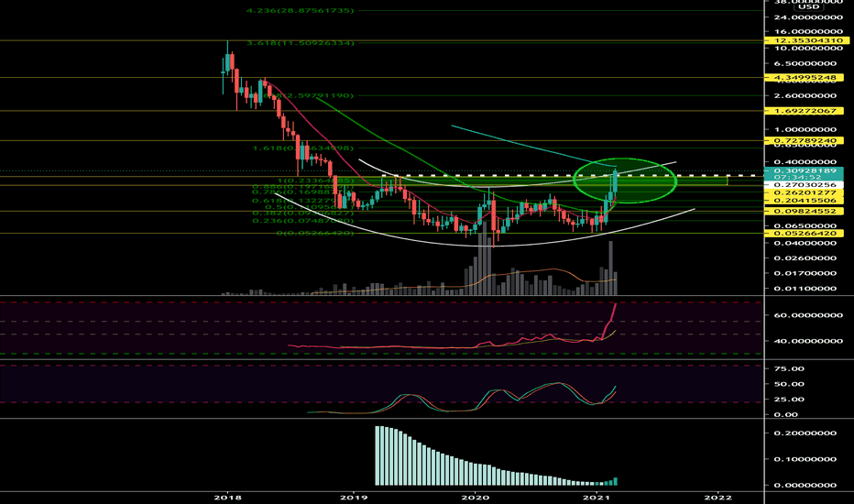Click the 25.00 oscillator axis value
The width and height of the screenshot is (854, 504).
789,399
